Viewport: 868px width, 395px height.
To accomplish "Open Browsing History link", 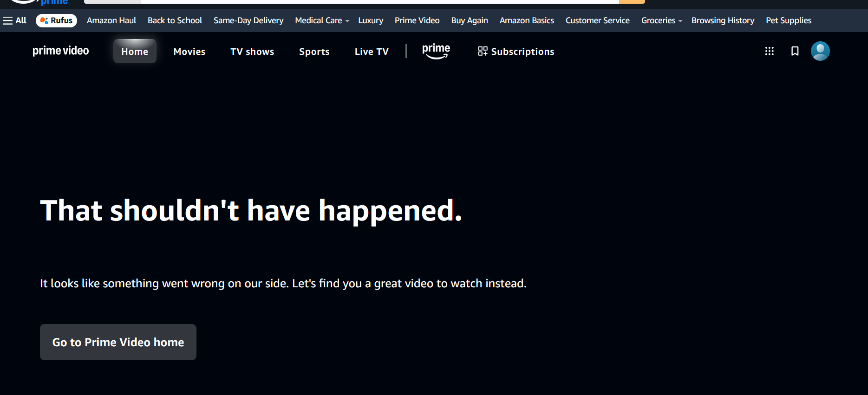I will pyautogui.click(x=723, y=20).
